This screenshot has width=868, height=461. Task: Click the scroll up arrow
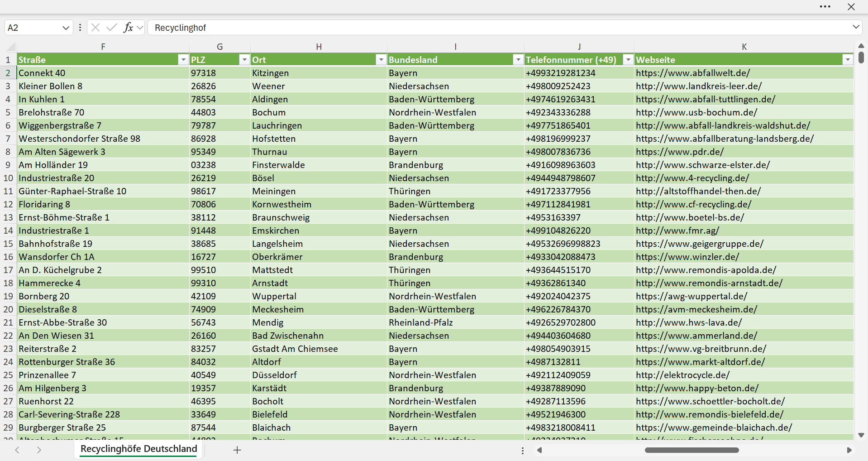click(861, 46)
